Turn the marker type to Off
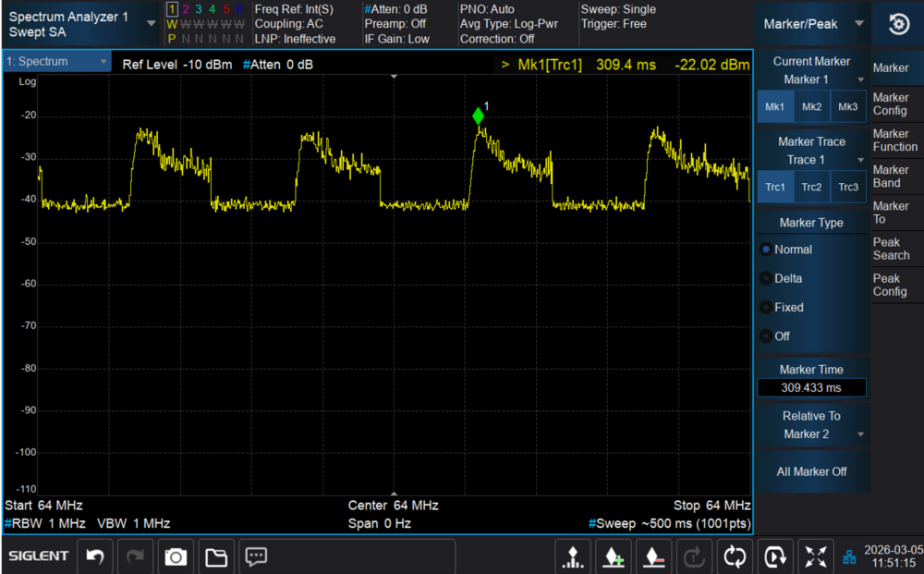 [x=782, y=336]
